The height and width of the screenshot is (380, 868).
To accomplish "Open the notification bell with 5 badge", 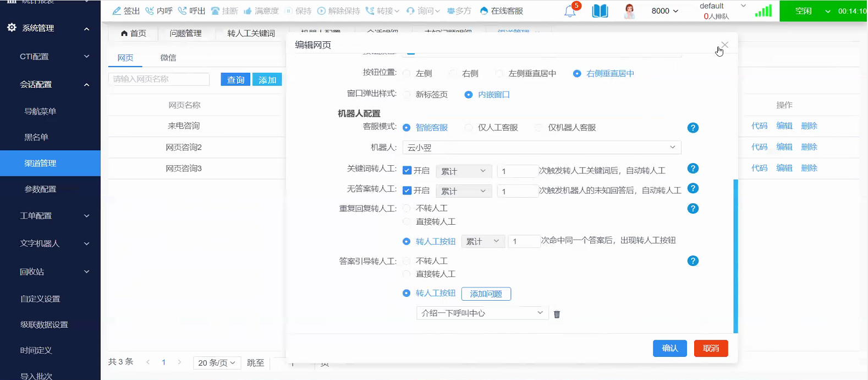I will [571, 10].
